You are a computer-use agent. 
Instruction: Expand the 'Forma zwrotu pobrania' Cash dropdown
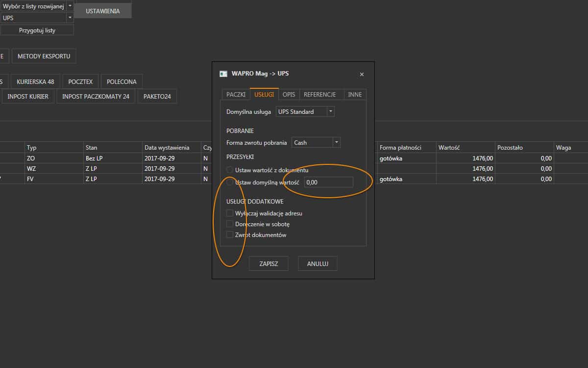coord(336,143)
